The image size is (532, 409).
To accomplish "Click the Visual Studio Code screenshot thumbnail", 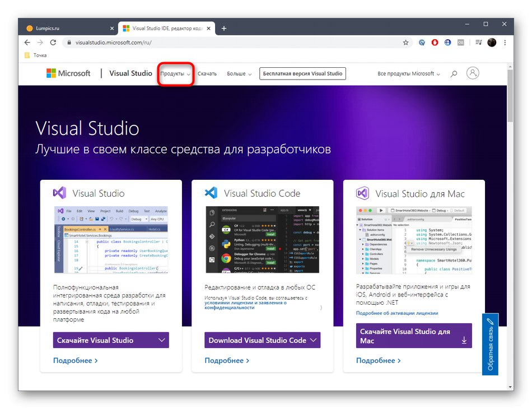I will [x=262, y=240].
